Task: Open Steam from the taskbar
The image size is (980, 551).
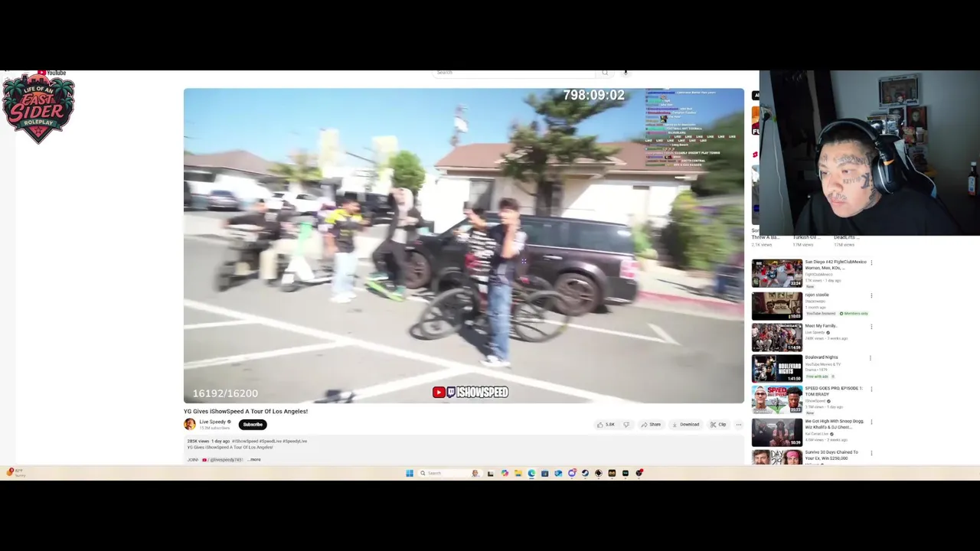Action: (585, 473)
